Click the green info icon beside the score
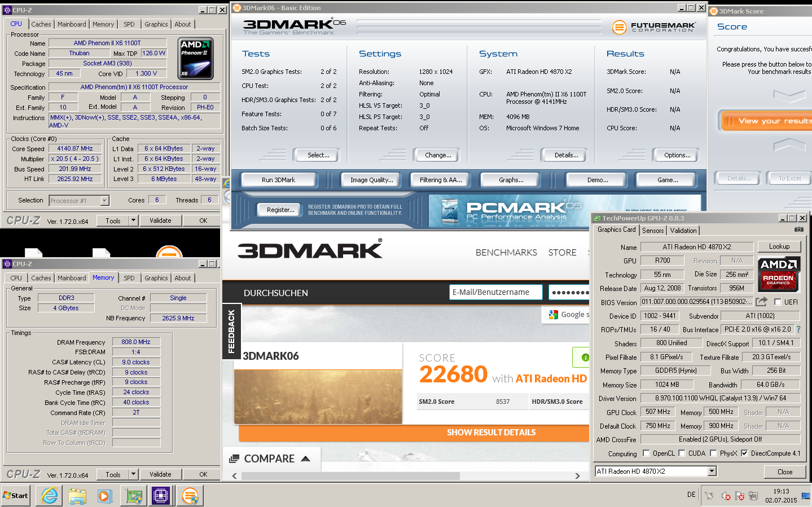Image resolution: width=812 pixels, height=507 pixels. (x=585, y=357)
